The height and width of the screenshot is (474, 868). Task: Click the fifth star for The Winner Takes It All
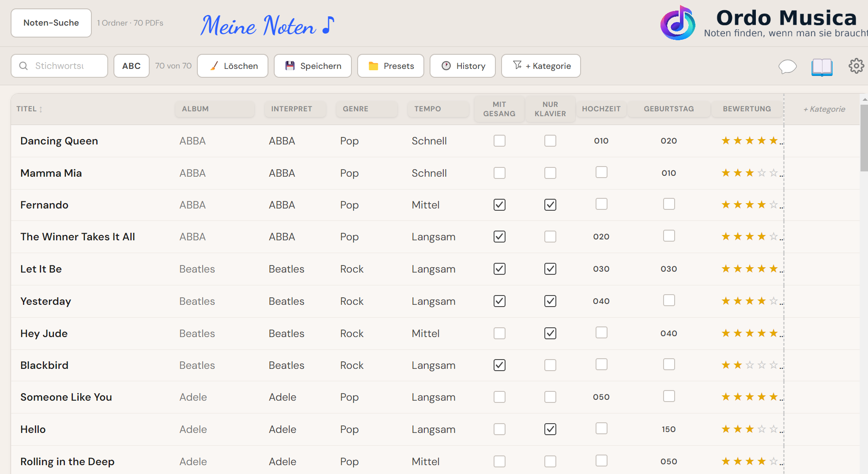[x=774, y=236]
